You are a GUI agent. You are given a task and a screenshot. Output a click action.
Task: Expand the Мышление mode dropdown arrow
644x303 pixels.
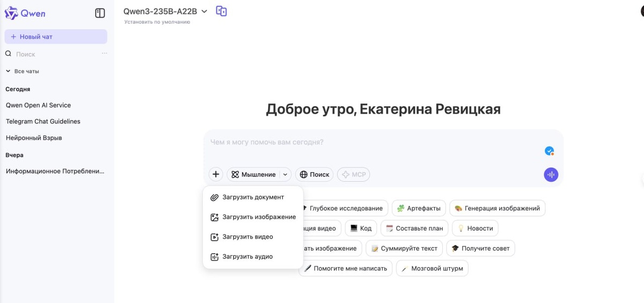click(x=286, y=174)
